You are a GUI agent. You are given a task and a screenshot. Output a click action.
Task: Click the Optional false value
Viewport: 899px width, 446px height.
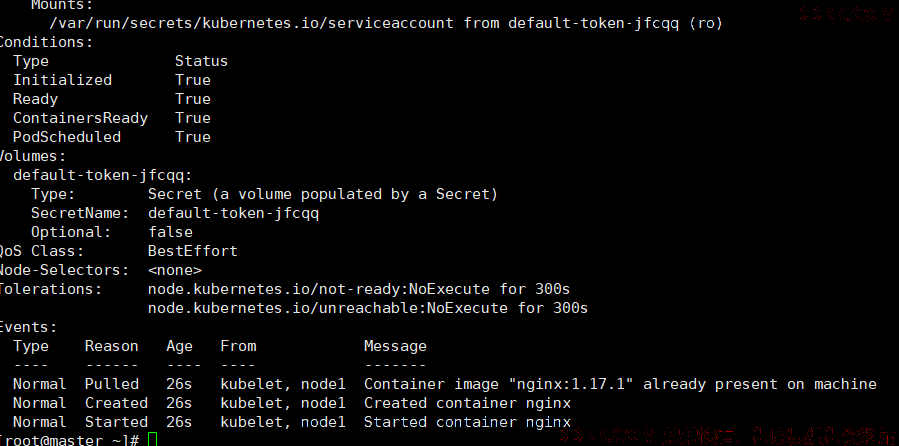(x=170, y=232)
